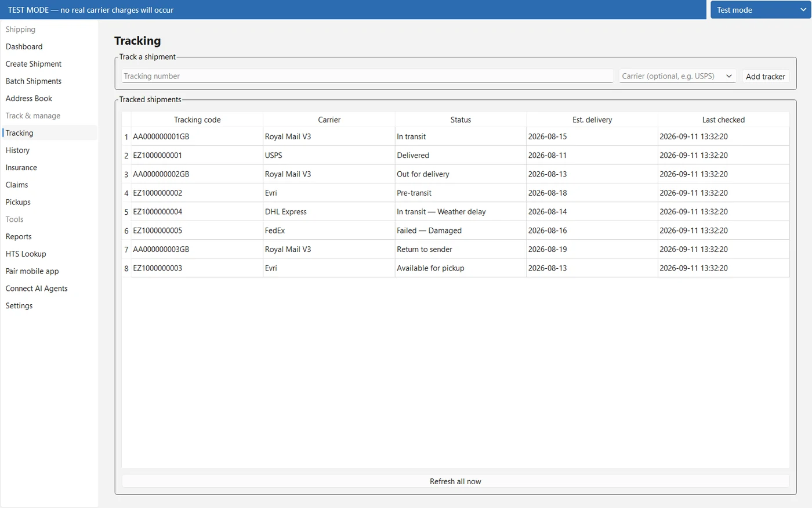This screenshot has height=508, width=812.
Task: Open the Address Book
Action: pos(49,99)
